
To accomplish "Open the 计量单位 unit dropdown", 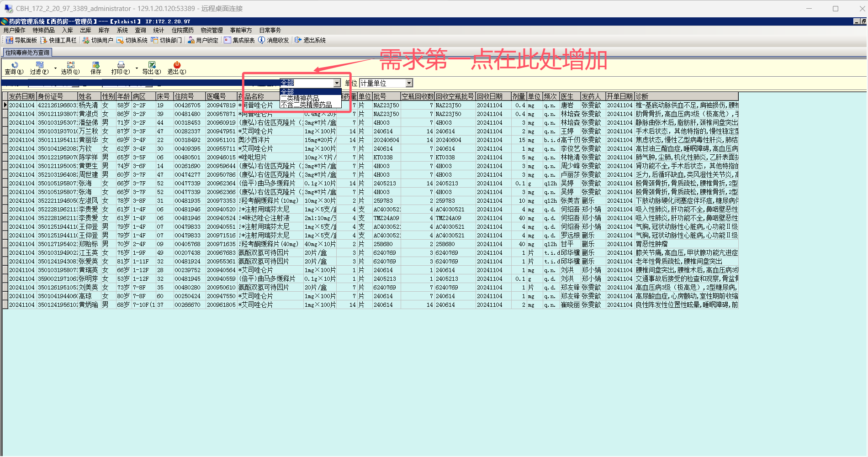I will (x=409, y=83).
